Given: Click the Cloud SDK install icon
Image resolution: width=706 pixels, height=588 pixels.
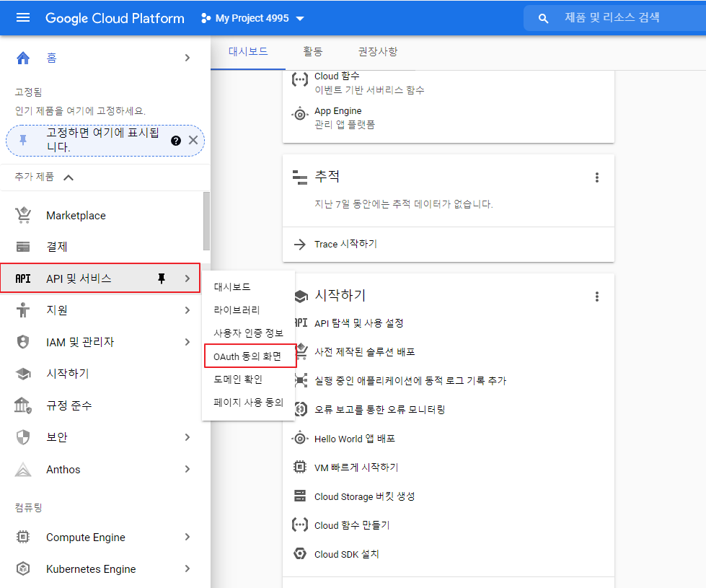Looking at the screenshot, I should 300,553.
